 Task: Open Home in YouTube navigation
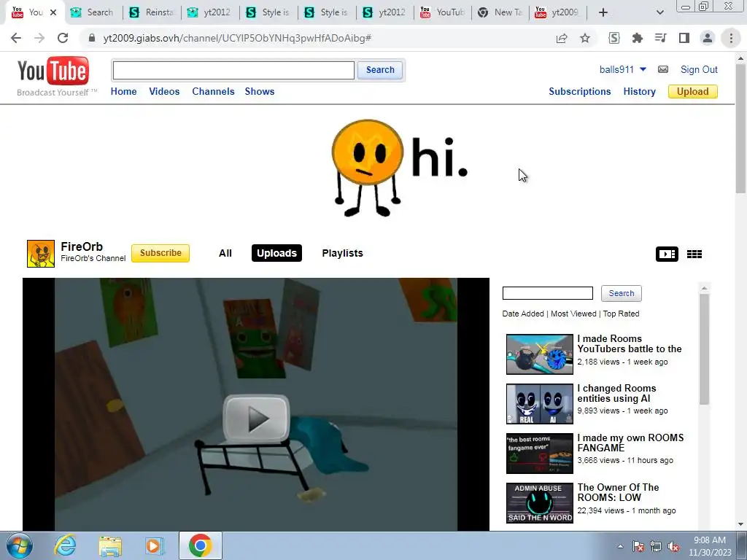click(x=123, y=91)
